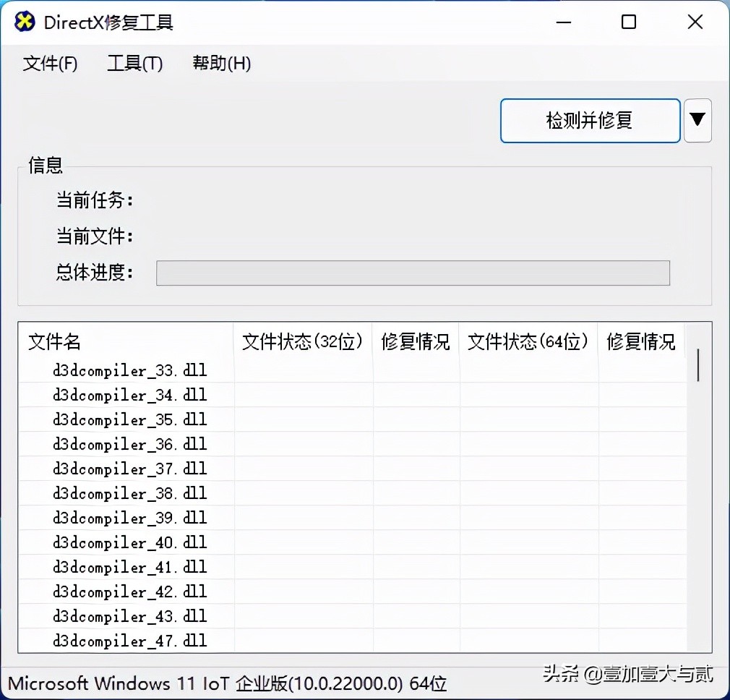Expand the repair options dropdown arrow
The image size is (730, 700).
[x=697, y=120]
